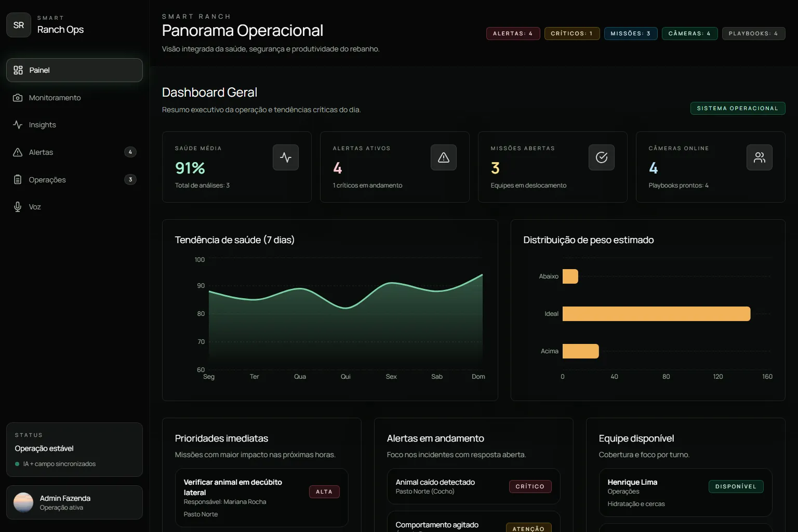
Task: Click the Admin Fazenda profile name
Action: [65, 498]
